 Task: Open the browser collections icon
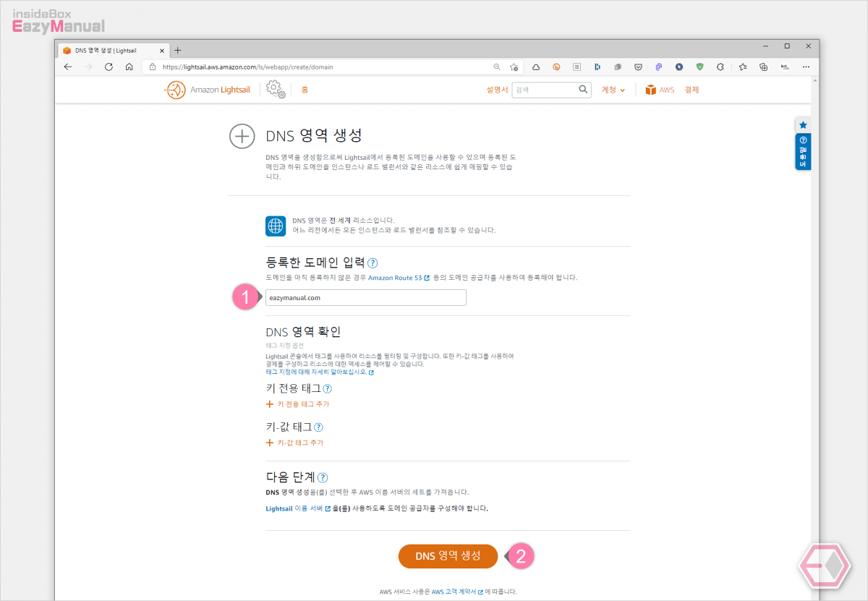pos(764,67)
